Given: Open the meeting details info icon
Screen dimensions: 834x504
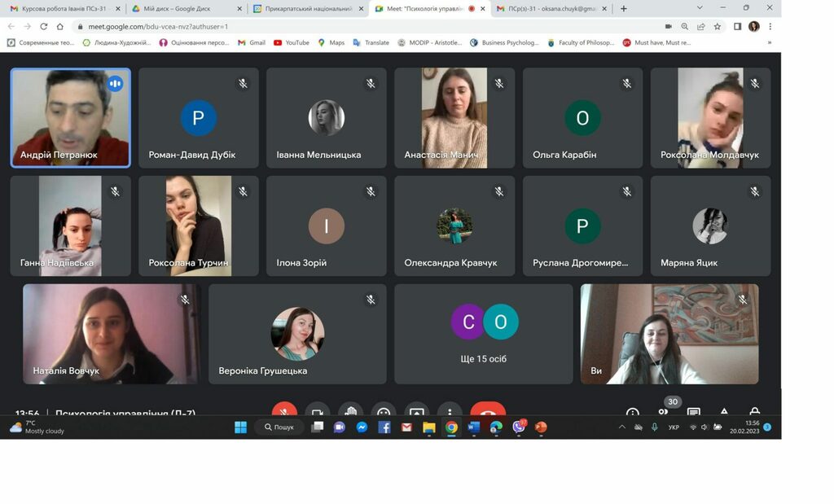Looking at the screenshot, I should tap(633, 413).
